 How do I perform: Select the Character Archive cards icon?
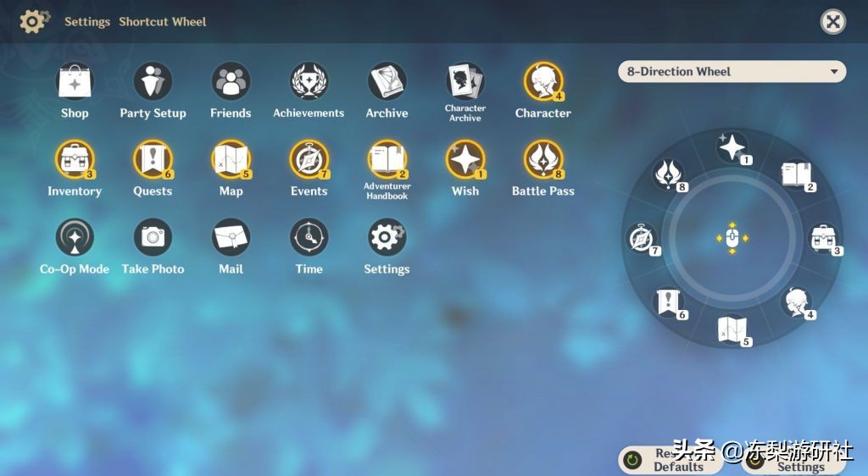(465, 82)
